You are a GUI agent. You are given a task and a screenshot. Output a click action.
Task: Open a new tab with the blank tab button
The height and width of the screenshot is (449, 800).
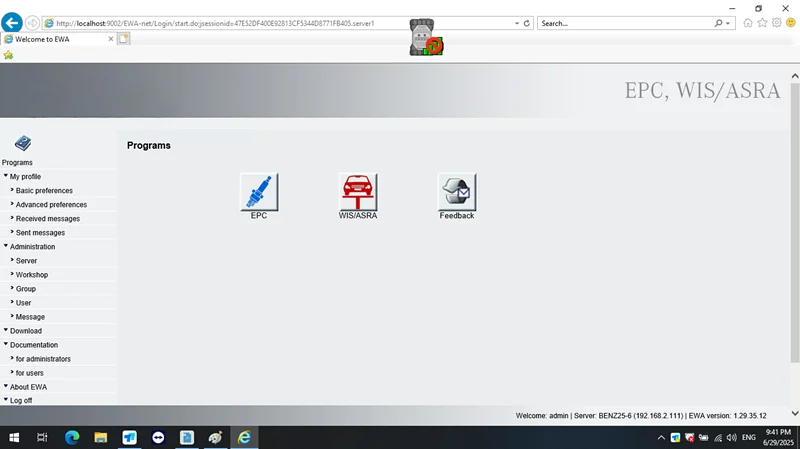pyautogui.click(x=123, y=39)
